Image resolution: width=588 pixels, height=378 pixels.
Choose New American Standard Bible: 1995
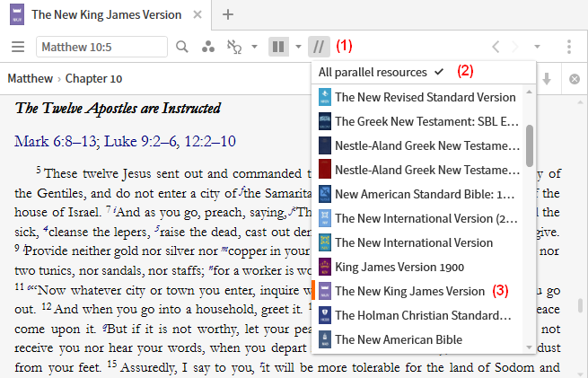419,194
